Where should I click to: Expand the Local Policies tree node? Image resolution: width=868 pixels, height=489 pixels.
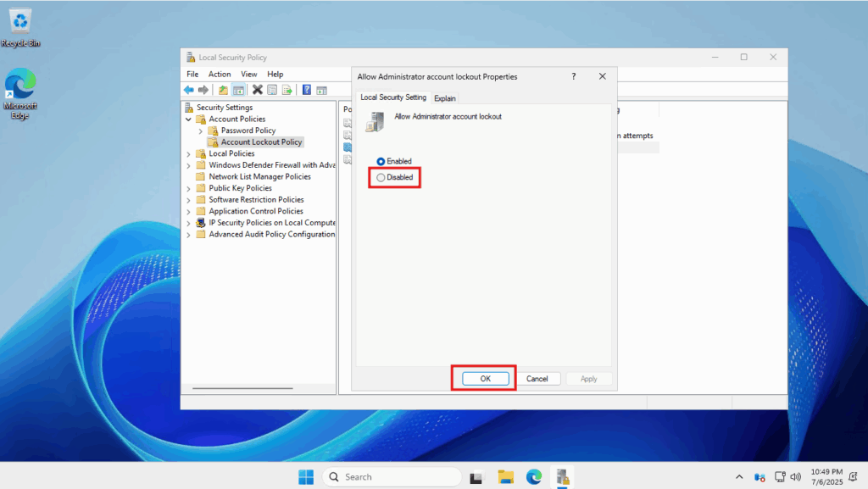click(188, 153)
